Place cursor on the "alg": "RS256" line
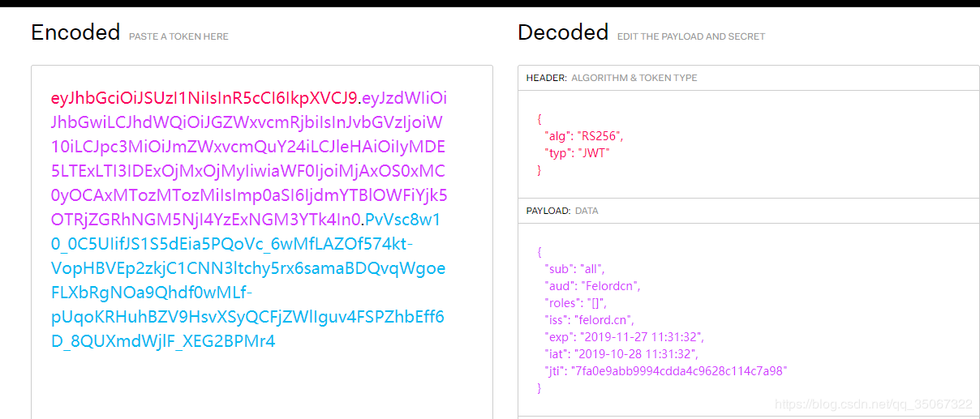The width and height of the screenshot is (980, 419). [583, 135]
